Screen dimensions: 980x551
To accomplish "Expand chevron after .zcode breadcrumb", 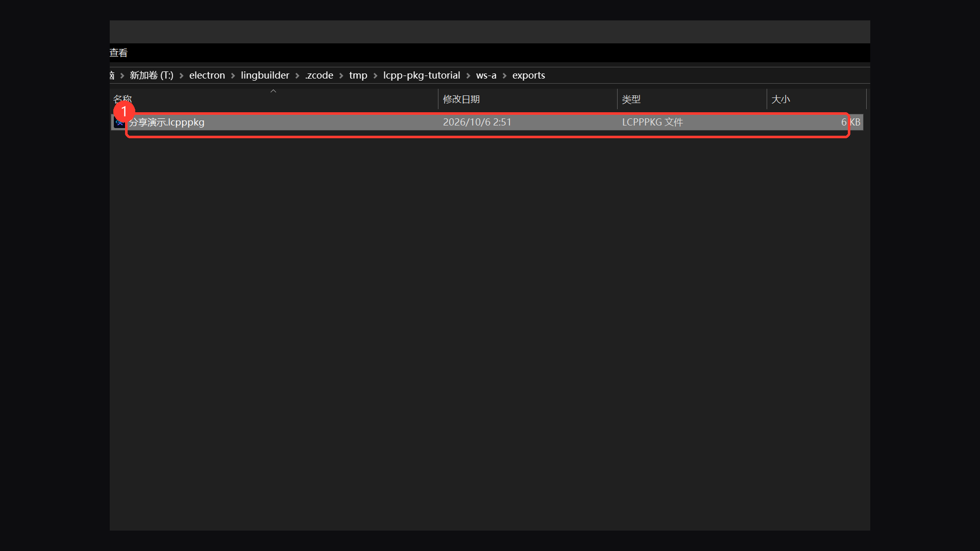I will pos(341,76).
